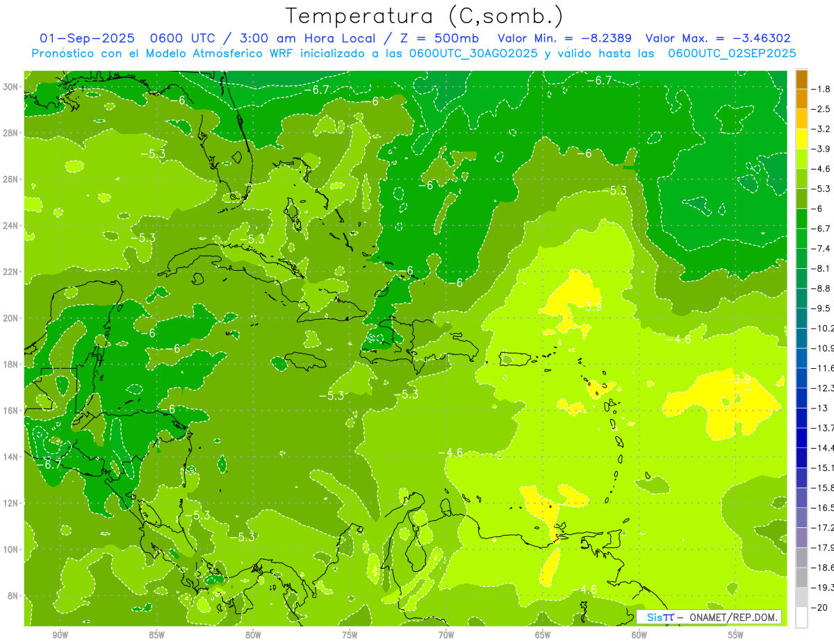Screen dimensions: 834x644
Task: Click the '85W' longitude label
Action: coord(156,635)
